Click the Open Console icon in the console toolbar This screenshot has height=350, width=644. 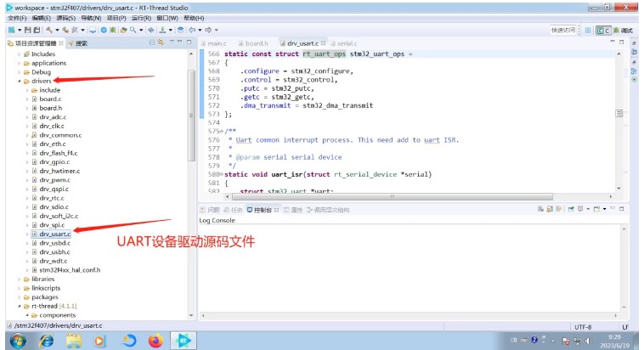(x=596, y=209)
